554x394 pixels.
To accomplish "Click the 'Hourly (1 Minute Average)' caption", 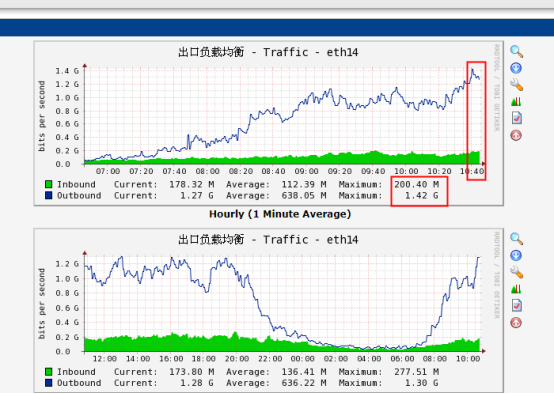I will [280, 214].
